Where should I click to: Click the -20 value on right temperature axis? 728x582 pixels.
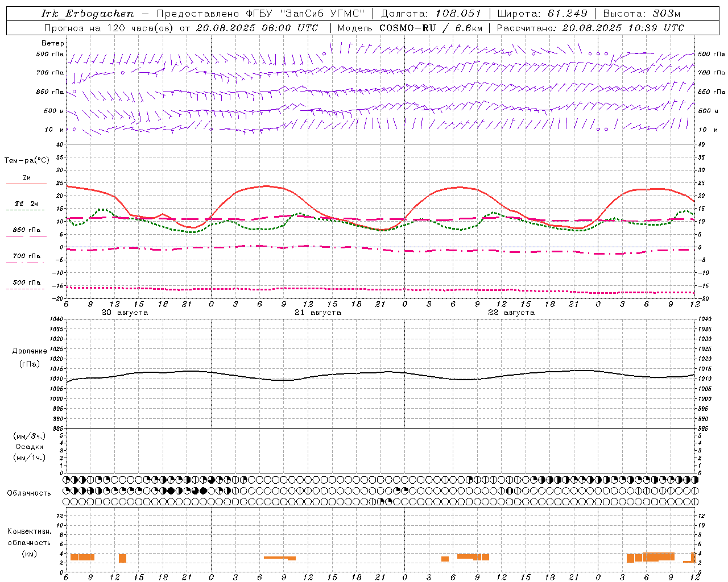(702, 298)
